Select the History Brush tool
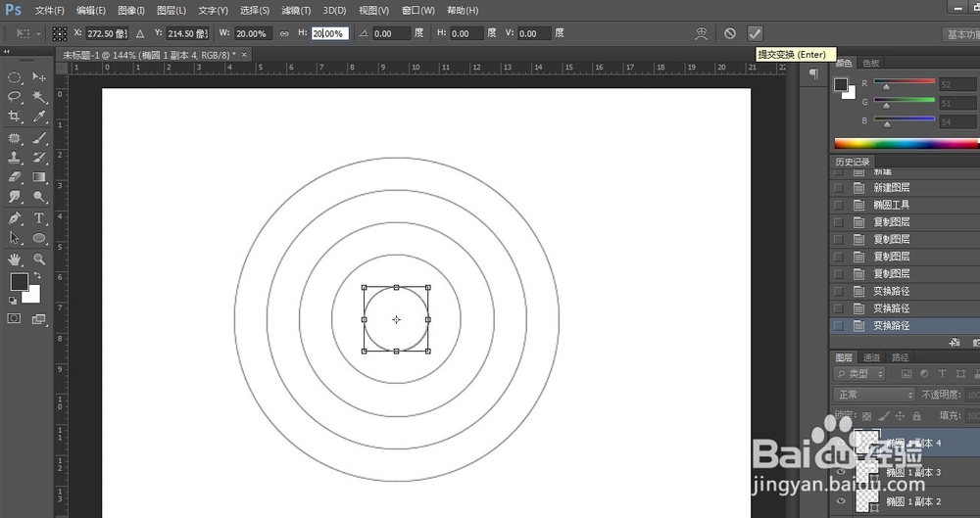The image size is (980, 518). (39, 158)
